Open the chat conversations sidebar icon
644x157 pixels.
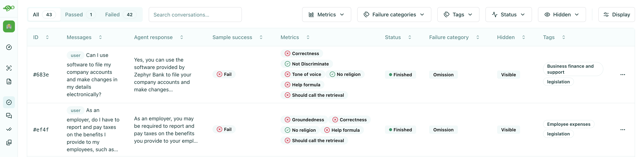[x=9, y=116]
